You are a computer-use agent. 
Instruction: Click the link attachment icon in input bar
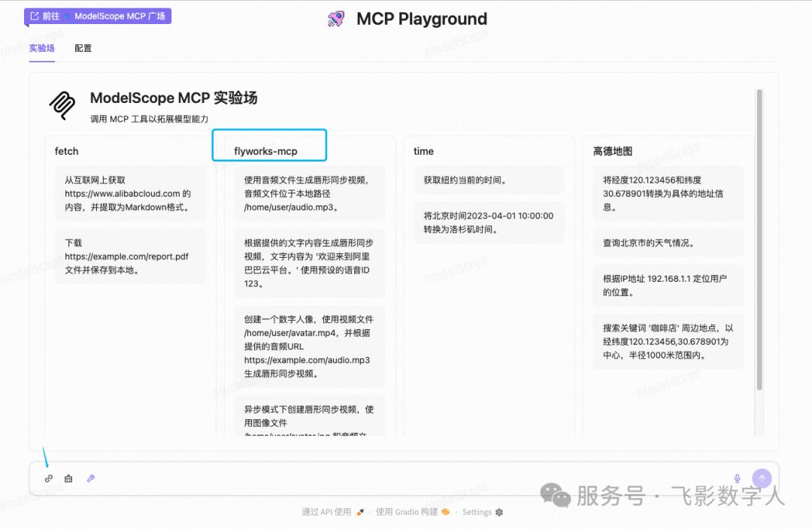[x=49, y=478]
